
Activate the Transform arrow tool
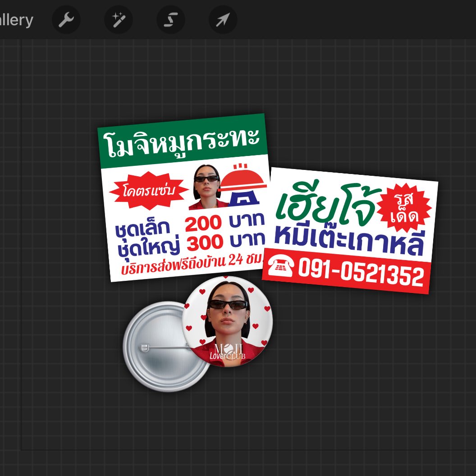point(222,19)
